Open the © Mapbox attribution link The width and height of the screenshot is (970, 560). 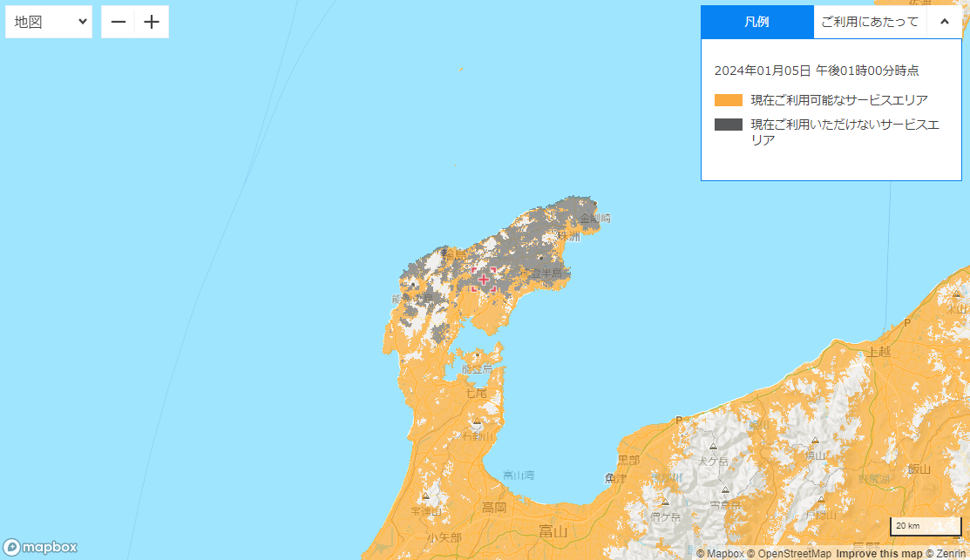pyautogui.click(x=720, y=554)
